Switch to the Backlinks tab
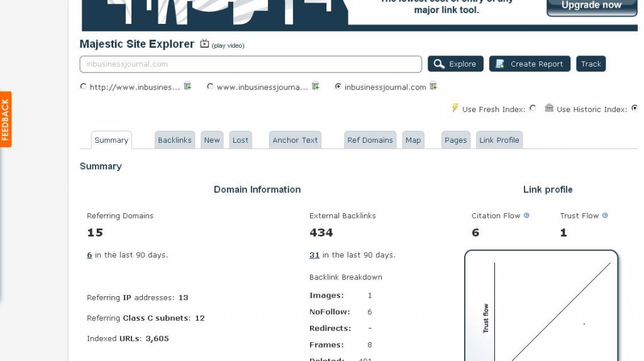This screenshot has width=644, height=361. click(x=175, y=140)
